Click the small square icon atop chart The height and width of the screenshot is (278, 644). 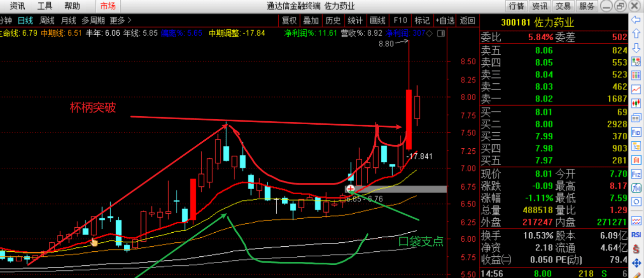tap(441, 33)
